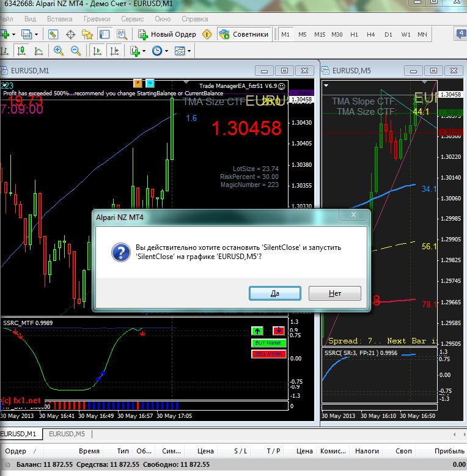Expand the periodicity clock dropdown arrow
This screenshot has width=467, height=476.
[x=166, y=51]
